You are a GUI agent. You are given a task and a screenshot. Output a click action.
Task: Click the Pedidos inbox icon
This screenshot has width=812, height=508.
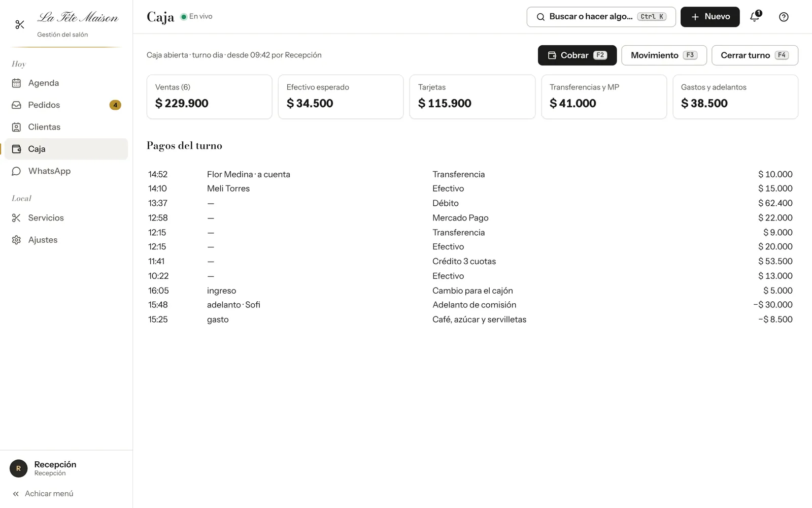pos(16,105)
